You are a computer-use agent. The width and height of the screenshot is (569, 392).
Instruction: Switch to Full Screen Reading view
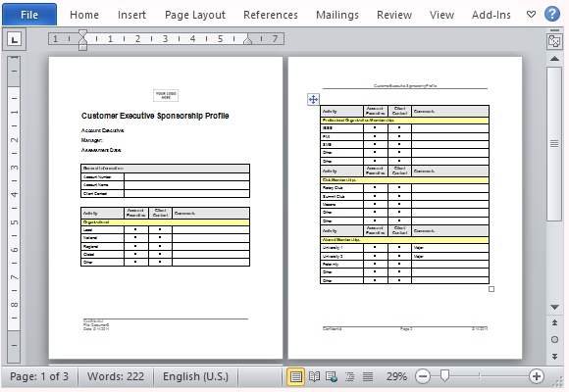314,376
